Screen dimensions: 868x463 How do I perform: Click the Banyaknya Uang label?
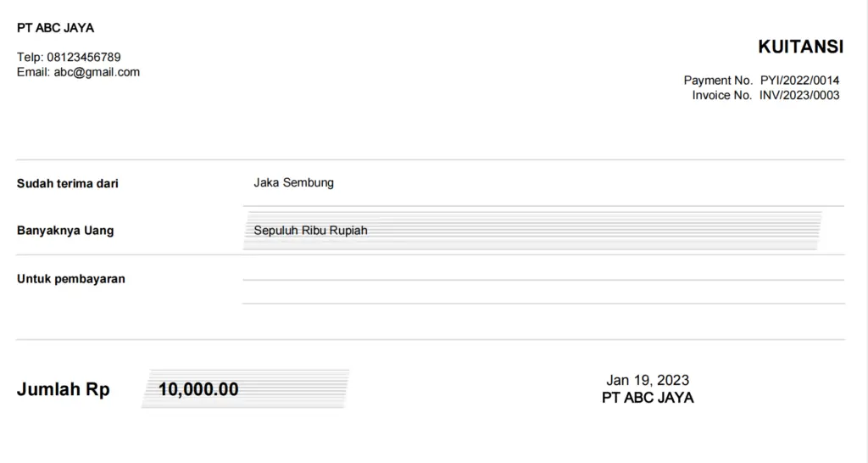pos(65,231)
